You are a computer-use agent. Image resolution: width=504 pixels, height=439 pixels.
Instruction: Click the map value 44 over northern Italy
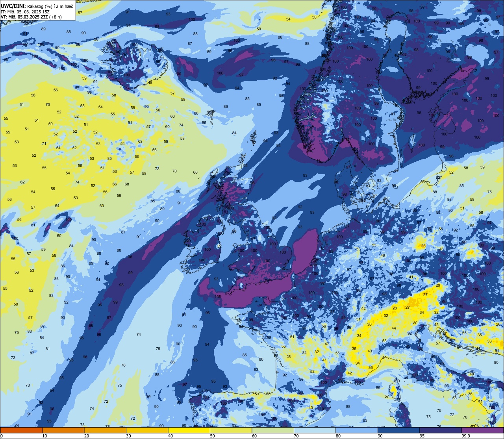394,328
